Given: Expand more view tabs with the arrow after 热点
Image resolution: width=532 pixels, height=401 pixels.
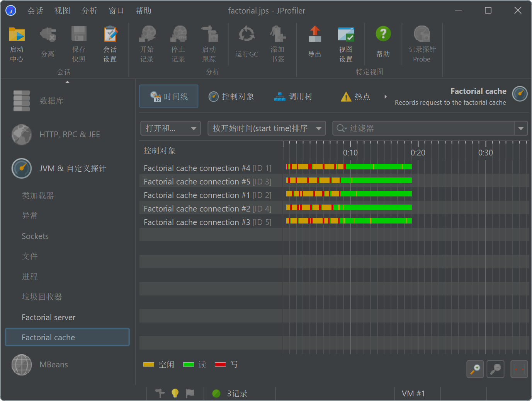Looking at the screenshot, I should [385, 97].
